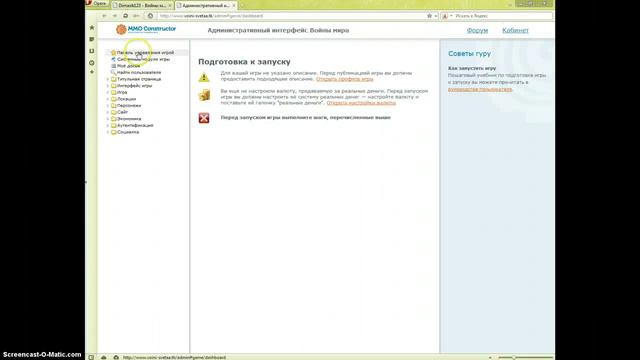Expand the Интерфейс игры folder
The height and width of the screenshot is (360, 640).
[108, 86]
